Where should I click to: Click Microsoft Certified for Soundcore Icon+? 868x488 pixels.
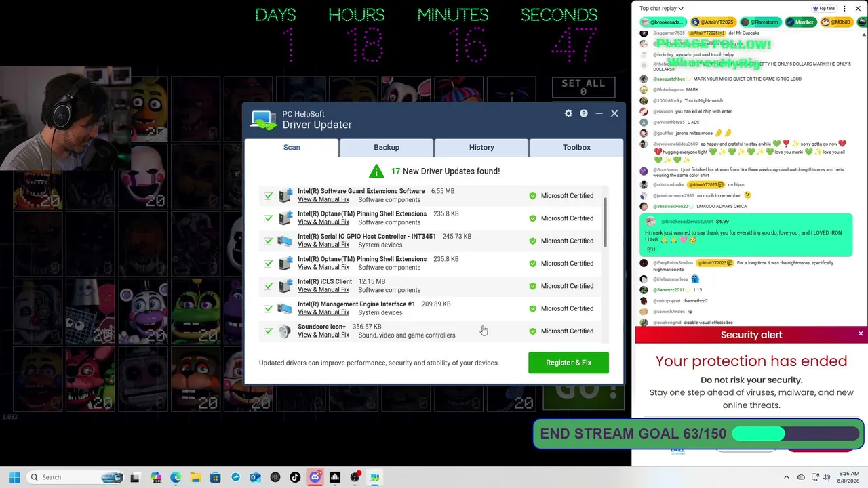(x=561, y=331)
